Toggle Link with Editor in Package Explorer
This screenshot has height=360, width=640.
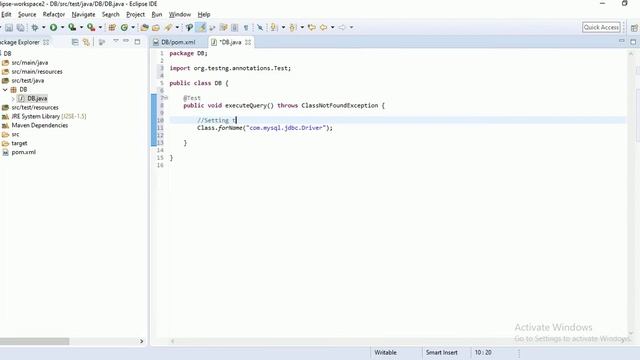point(86,42)
